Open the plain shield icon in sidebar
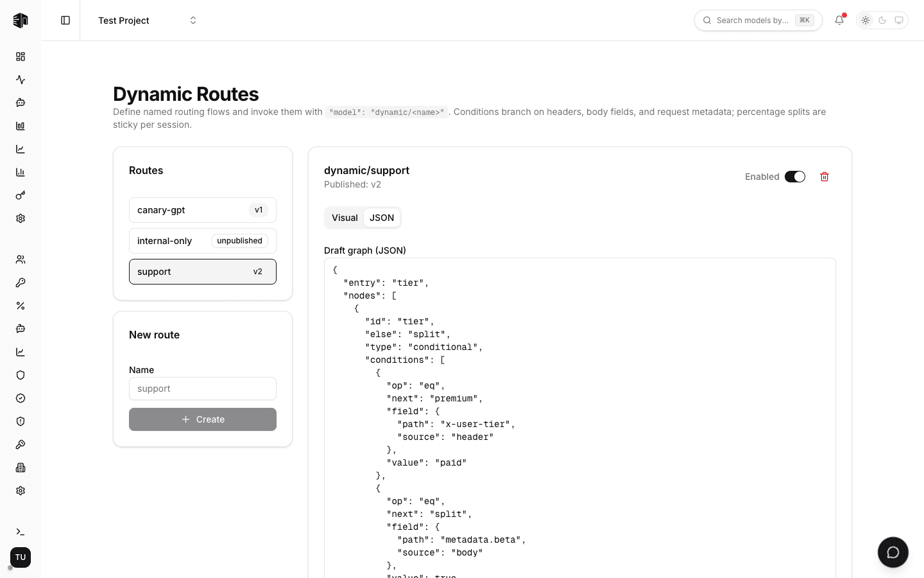Image resolution: width=924 pixels, height=578 pixels. click(x=21, y=375)
